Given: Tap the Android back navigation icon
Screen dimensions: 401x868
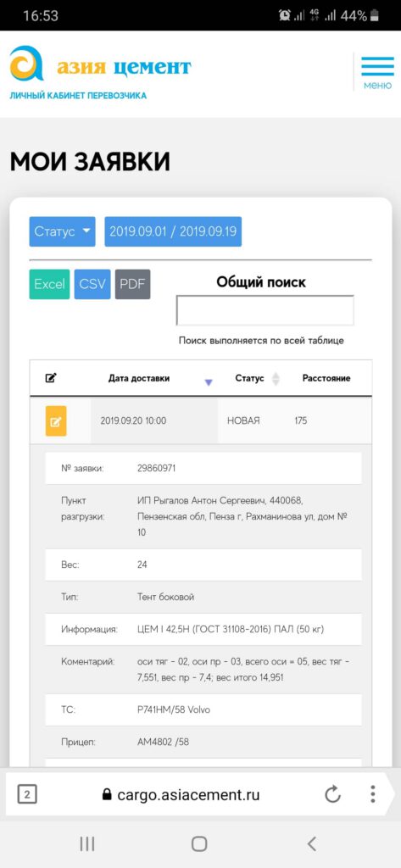Looking at the screenshot, I should (x=312, y=843).
